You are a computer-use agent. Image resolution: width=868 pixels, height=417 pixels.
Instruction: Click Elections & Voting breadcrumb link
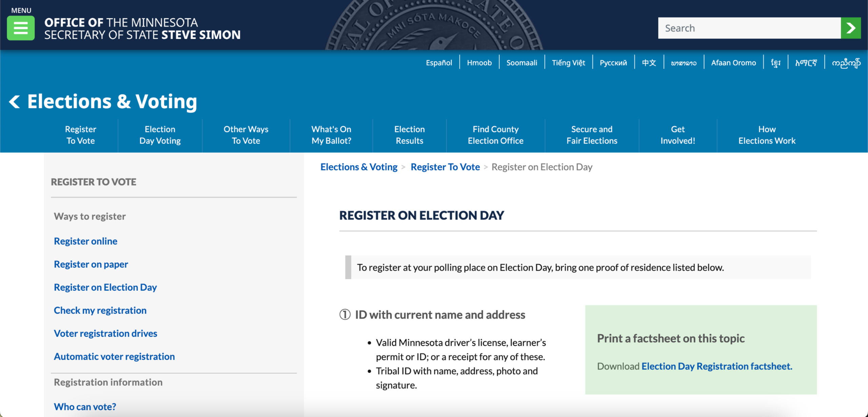pos(359,167)
